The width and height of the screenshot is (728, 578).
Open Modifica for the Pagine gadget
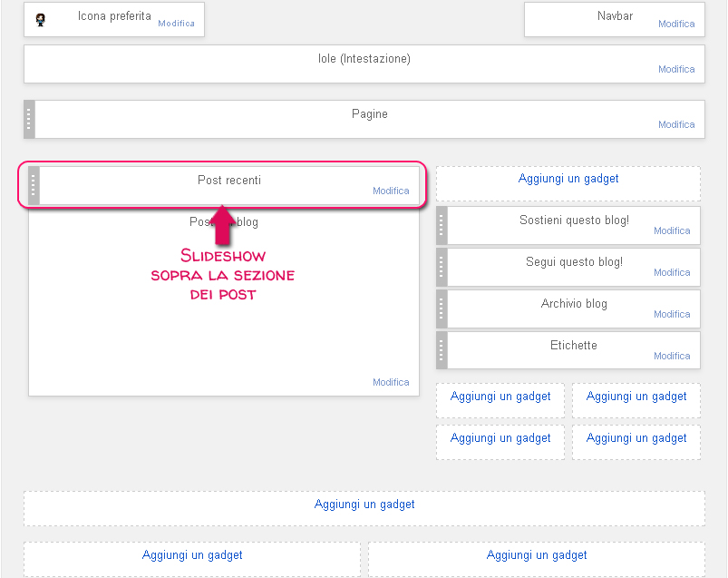tap(676, 125)
